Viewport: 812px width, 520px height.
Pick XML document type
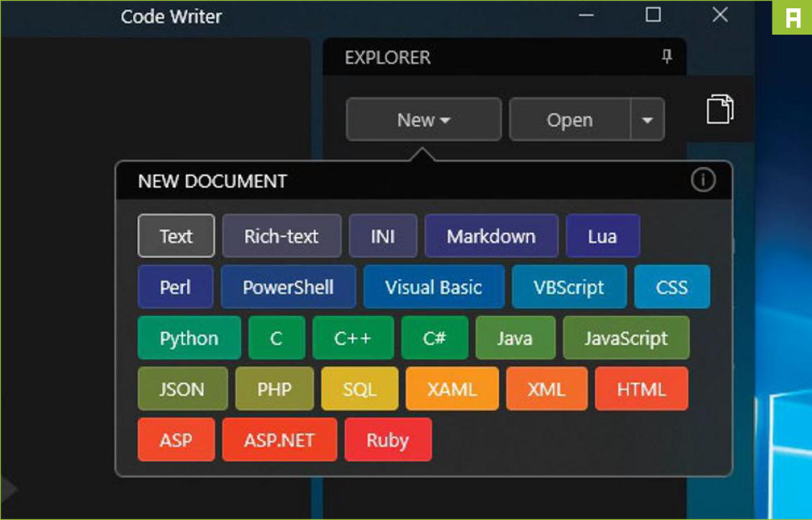pos(547,388)
